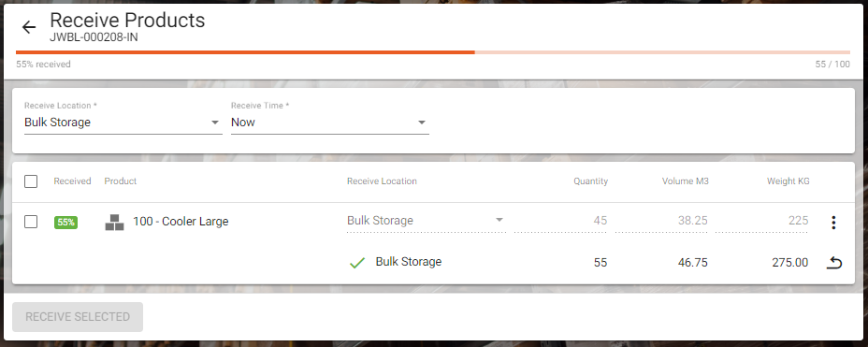Expand the Receive Time dropdown arrow
This screenshot has height=347, width=868.
[x=422, y=123]
